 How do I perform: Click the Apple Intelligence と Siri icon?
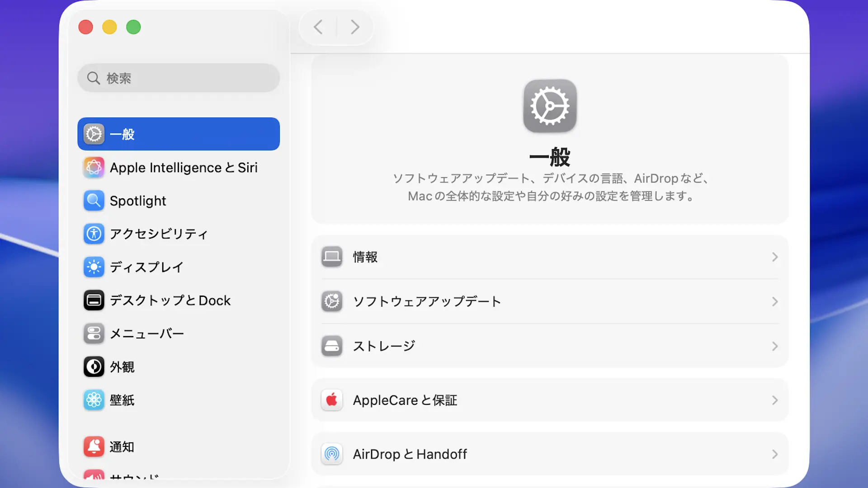pyautogui.click(x=94, y=168)
